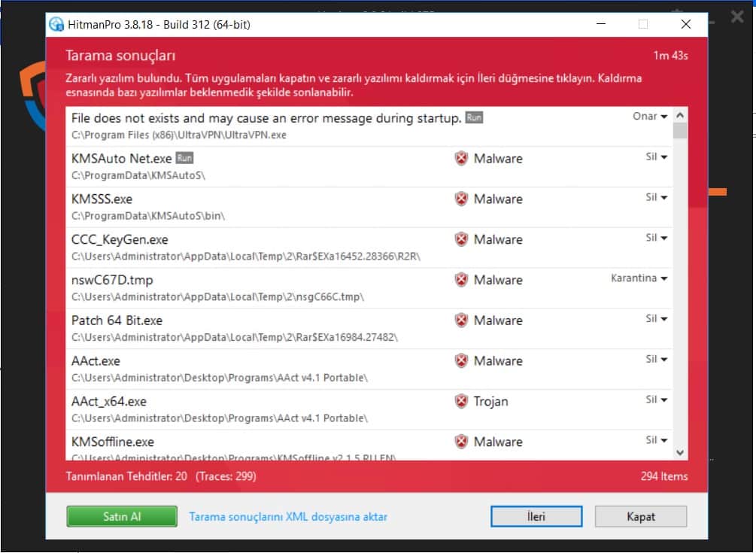Click the İleri button to proceed

(x=536, y=516)
